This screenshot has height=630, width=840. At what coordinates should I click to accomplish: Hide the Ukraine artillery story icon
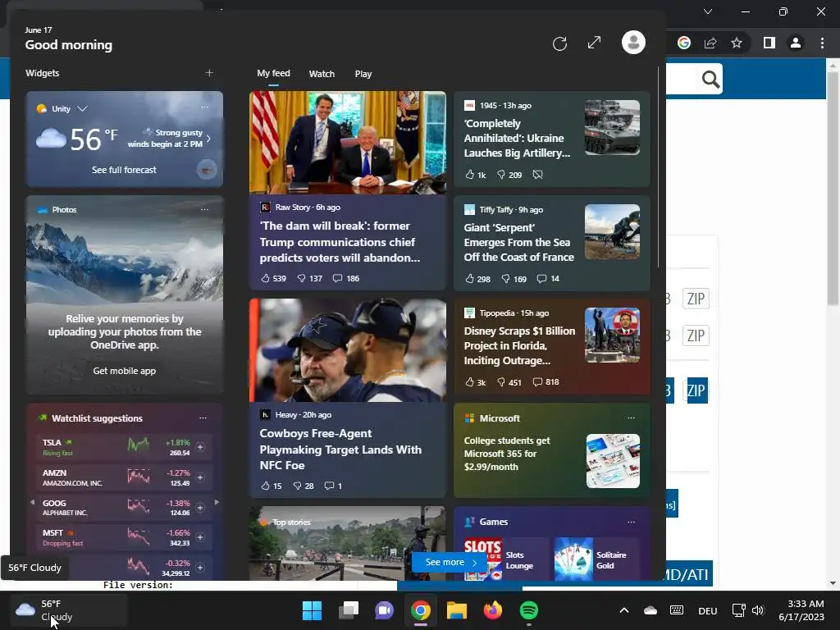tap(538, 175)
